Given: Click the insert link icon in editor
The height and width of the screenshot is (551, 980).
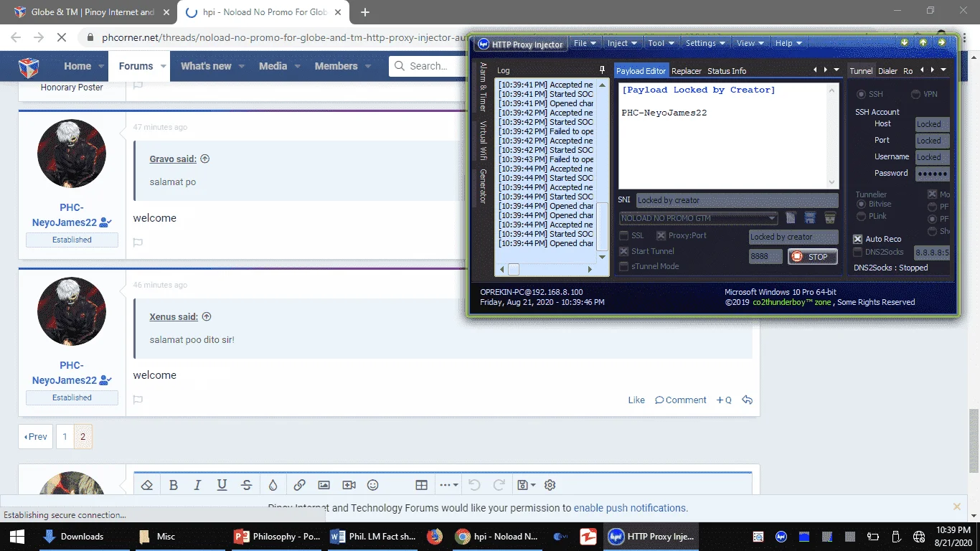Looking at the screenshot, I should [x=300, y=485].
